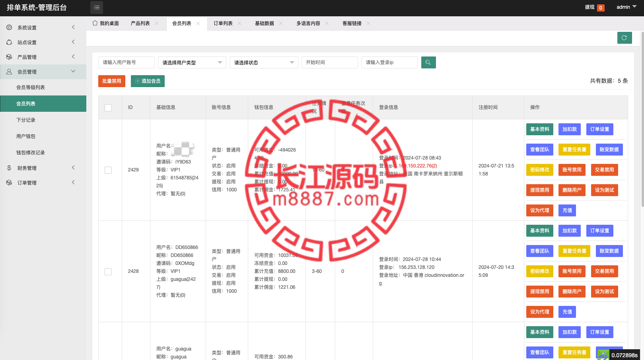
Task: Click the username input field 请输入用户账号
Action: (x=126, y=62)
